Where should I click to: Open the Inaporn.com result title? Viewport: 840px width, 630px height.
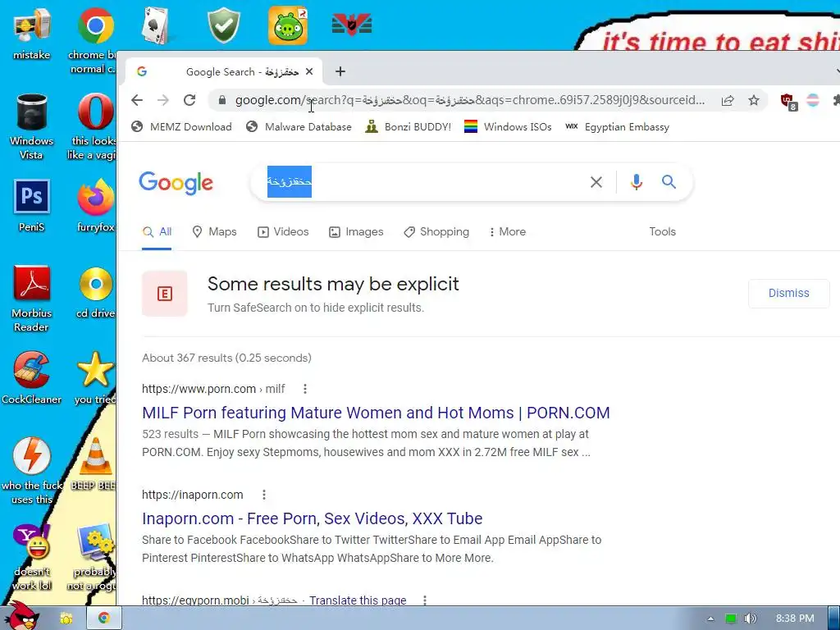tap(313, 518)
